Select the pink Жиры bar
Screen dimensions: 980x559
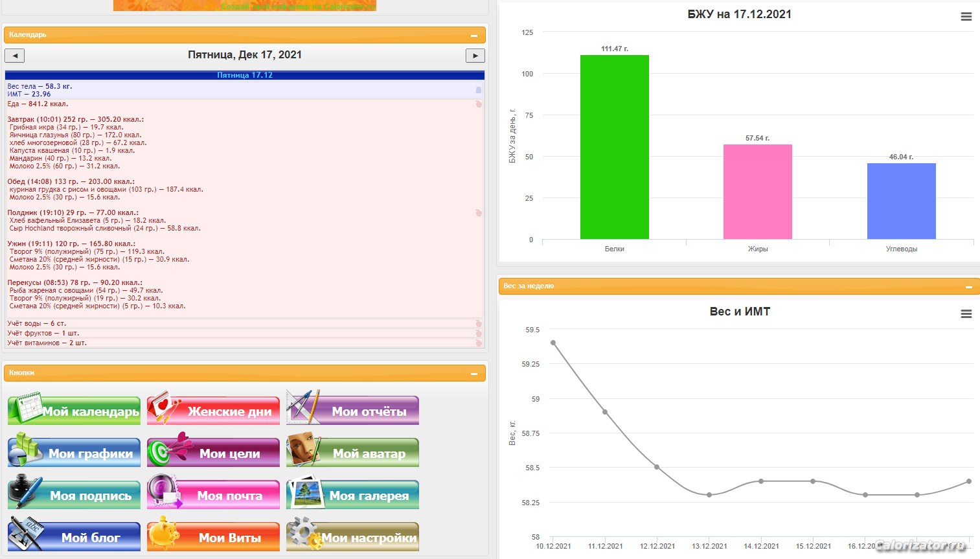[758, 192]
